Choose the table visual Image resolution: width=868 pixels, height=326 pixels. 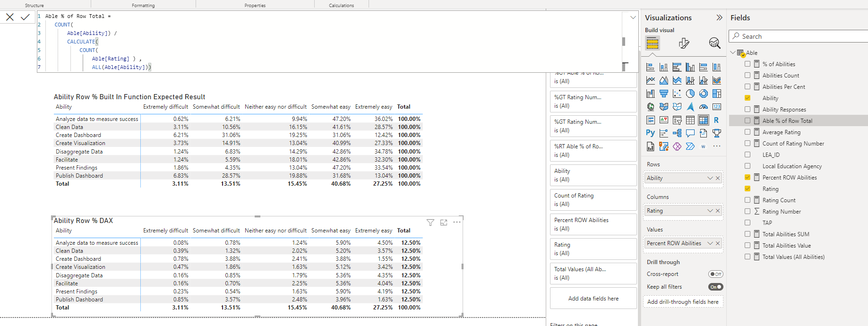coord(690,120)
